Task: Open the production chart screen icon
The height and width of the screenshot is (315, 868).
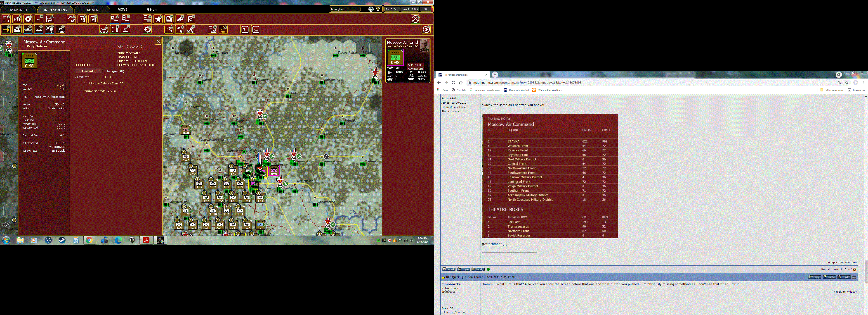Action: point(39,19)
